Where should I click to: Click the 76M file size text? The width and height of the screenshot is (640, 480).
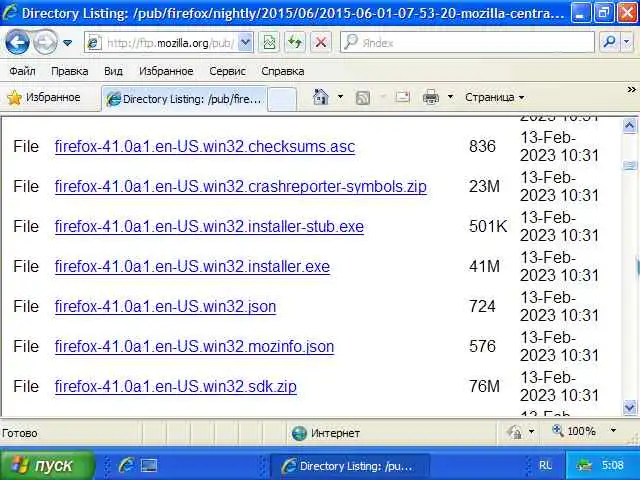pyautogui.click(x=484, y=386)
